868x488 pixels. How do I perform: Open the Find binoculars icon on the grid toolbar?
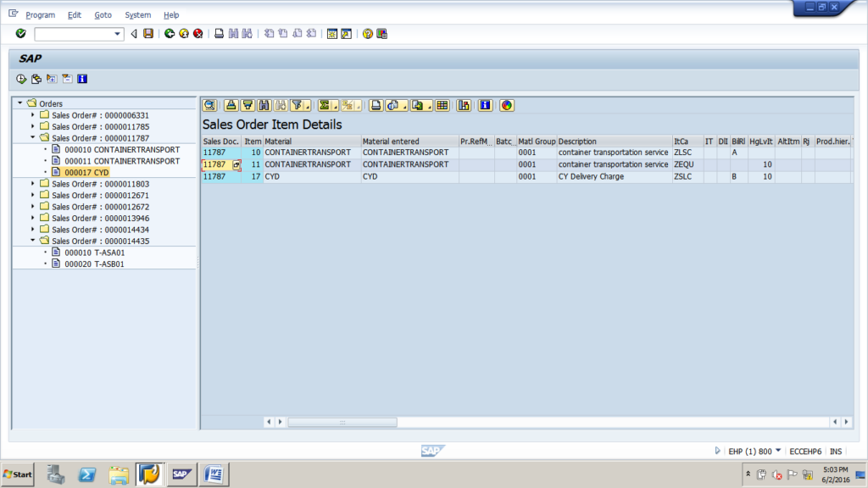point(265,105)
